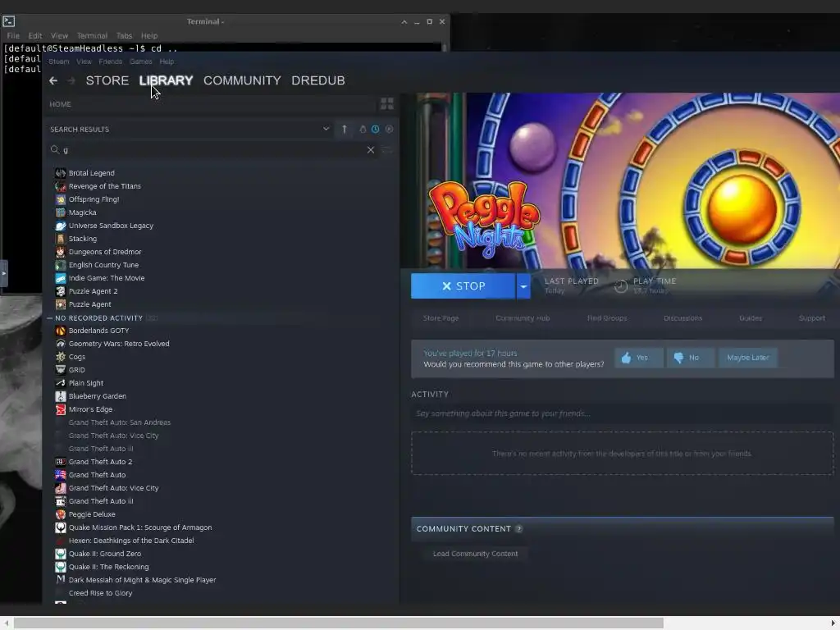
Task: Click the library search input field
Action: coord(212,150)
